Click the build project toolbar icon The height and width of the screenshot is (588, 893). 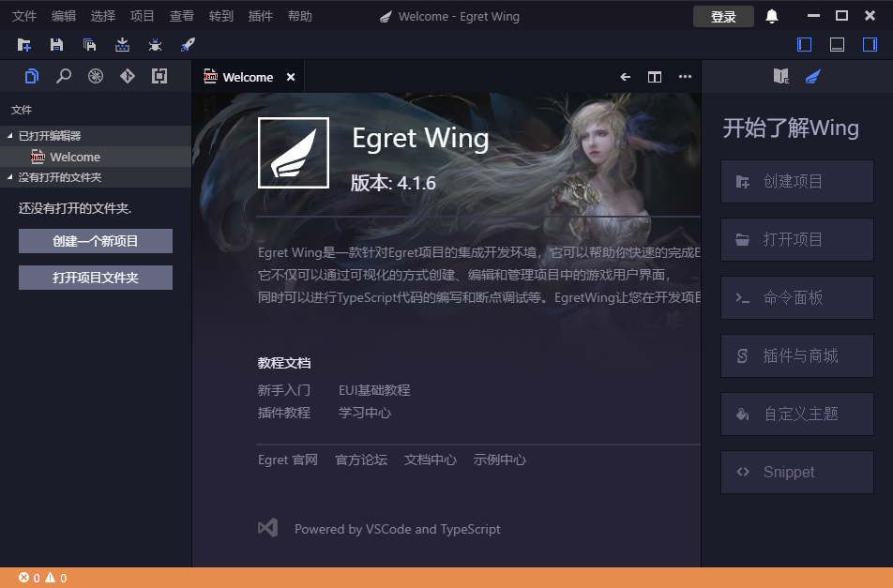(122, 44)
